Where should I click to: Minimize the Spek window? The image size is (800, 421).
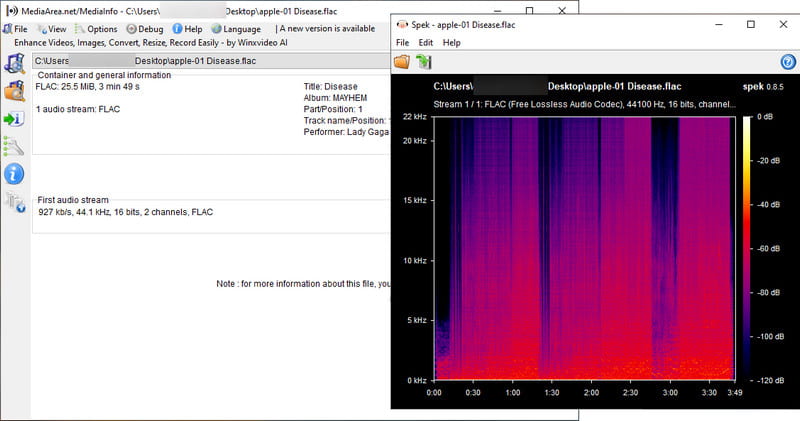click(719, 24)
